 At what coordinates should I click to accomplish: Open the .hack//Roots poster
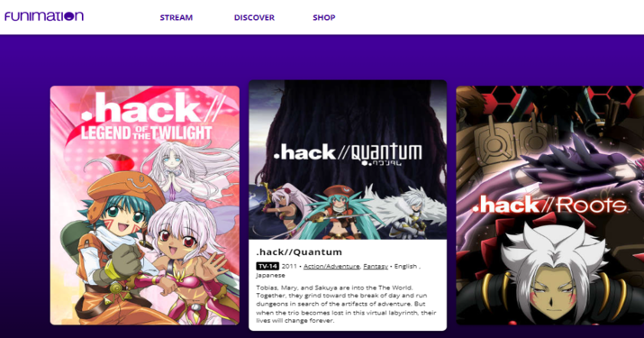550,206
